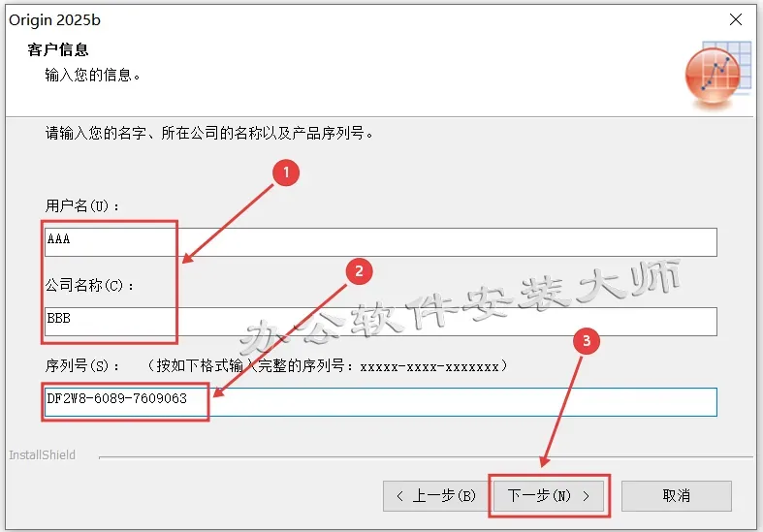
Task: Click the 公司名称(C) label
Action: [89, 285]
